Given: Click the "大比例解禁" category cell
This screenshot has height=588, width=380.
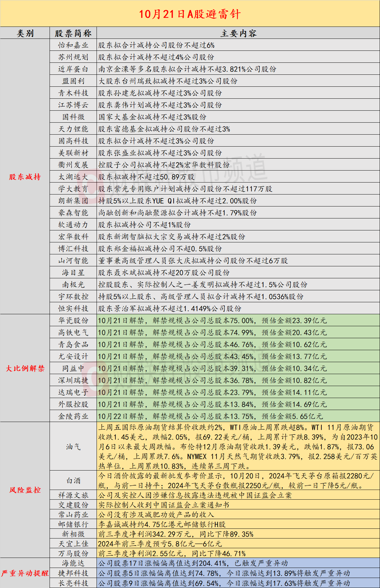Looking at the screenshot, I should coord(25,368).
